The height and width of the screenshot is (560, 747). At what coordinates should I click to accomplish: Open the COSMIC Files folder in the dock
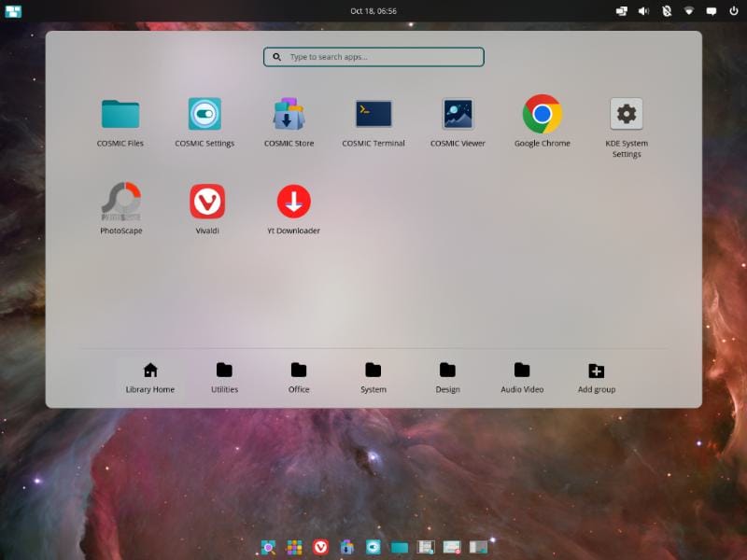400,548
